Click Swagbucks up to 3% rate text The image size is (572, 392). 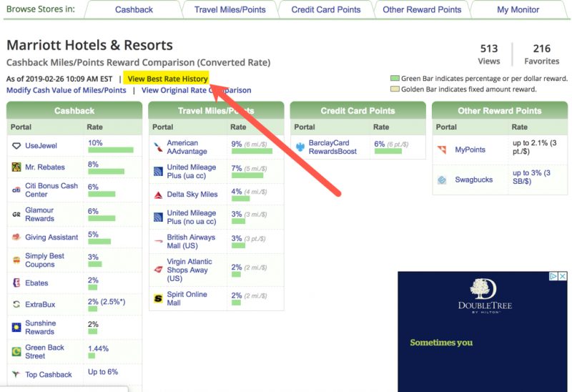(531, 177)
